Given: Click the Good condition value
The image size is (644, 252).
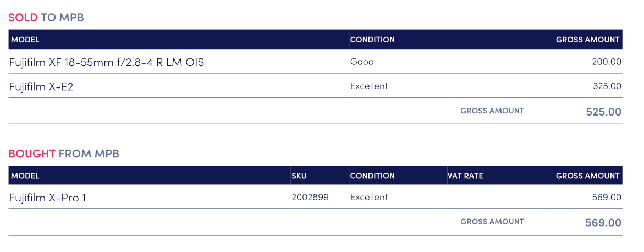Looking at the screenshot, I should (362, 62).
